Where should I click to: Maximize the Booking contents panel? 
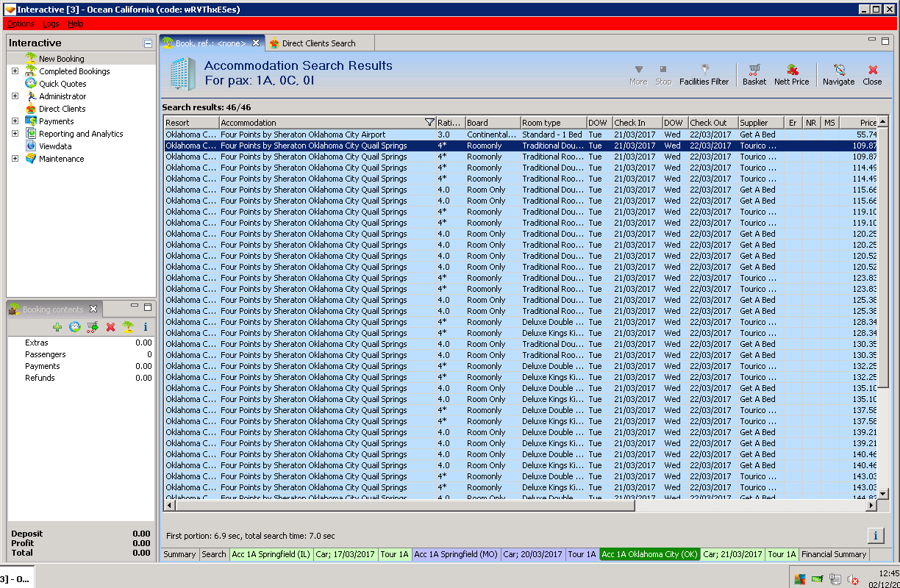coord(148,306)
